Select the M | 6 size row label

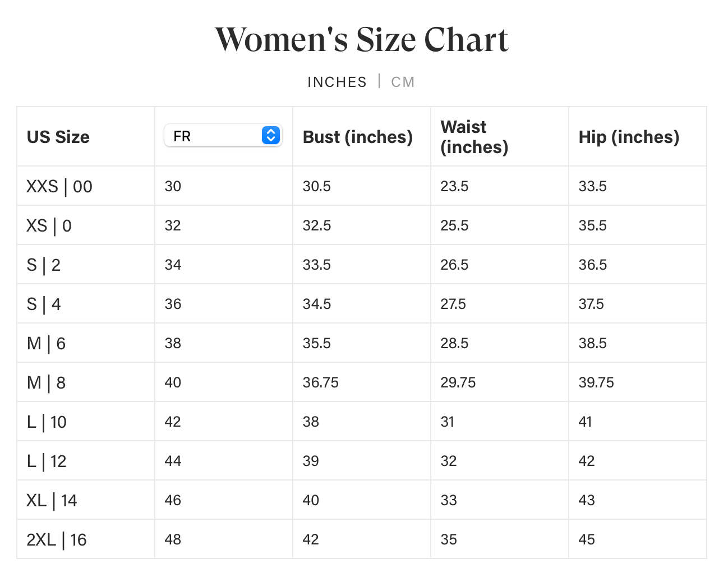[x=46, y=343]
